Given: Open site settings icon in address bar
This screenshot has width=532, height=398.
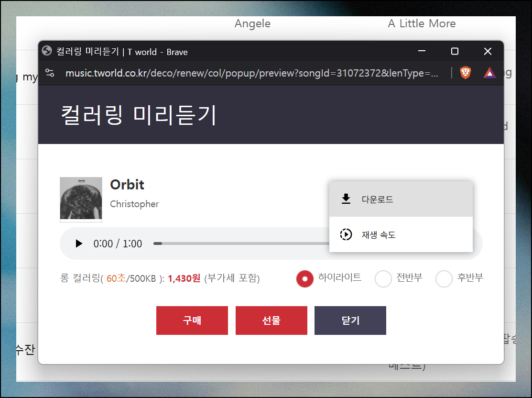Looking at the screenshot, I should point(50,73).
